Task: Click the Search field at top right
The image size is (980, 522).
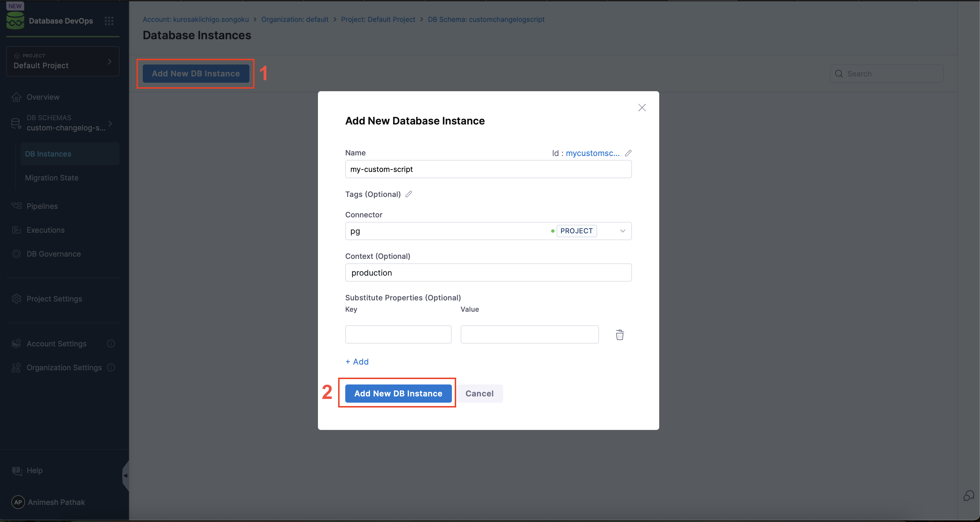Action: (x=886, y=73)
